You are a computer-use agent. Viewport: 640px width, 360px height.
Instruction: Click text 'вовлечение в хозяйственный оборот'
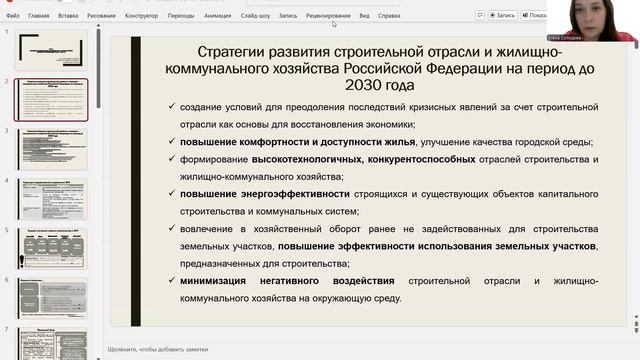click(x=270, y=229)
